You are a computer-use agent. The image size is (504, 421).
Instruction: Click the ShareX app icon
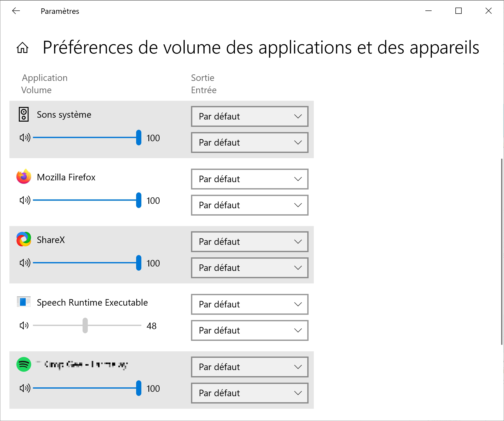(x=24, y=239)
